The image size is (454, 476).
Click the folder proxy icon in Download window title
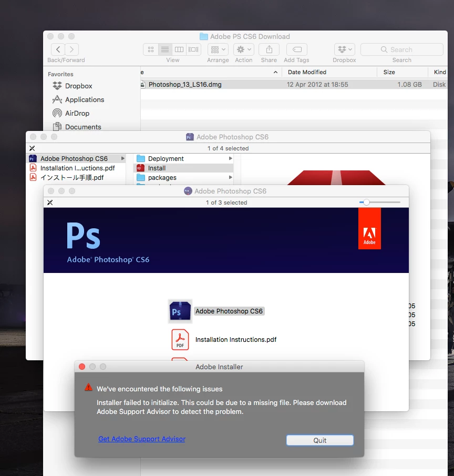pos(204,36)
